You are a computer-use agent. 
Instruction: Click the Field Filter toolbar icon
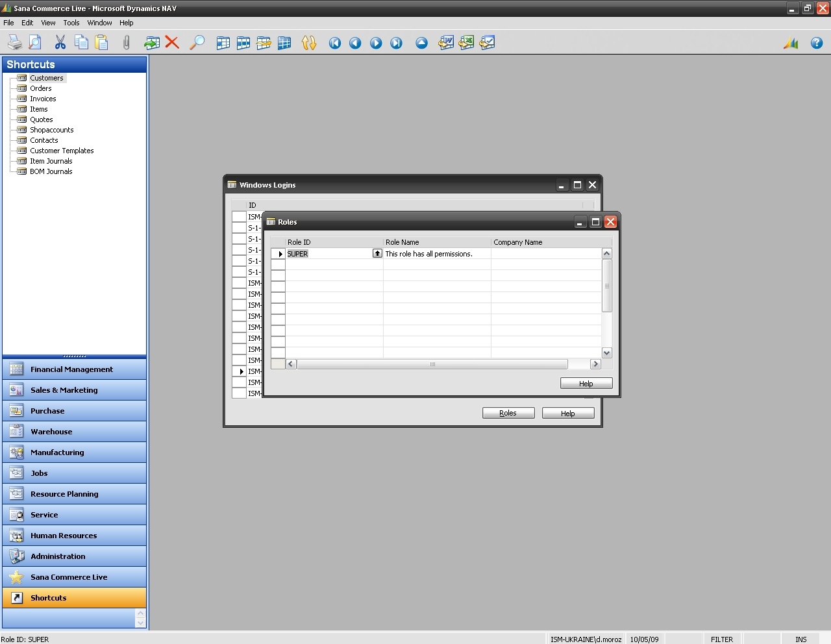point(223,43)
